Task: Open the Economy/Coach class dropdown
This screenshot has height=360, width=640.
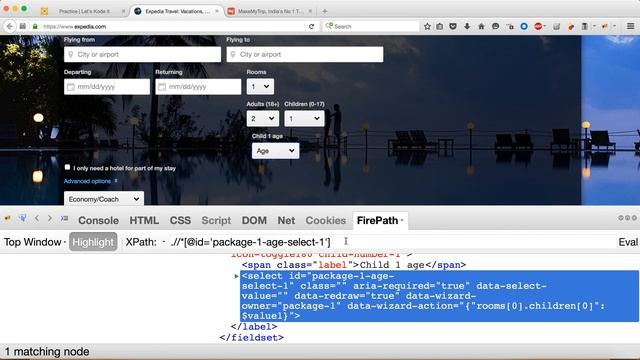Action: pos(104,199)
